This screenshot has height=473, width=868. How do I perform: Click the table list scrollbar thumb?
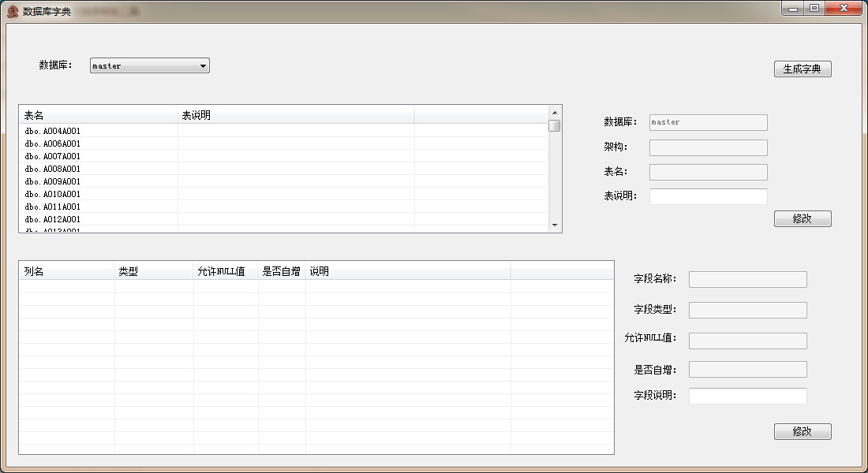click(x=555, y=125)
